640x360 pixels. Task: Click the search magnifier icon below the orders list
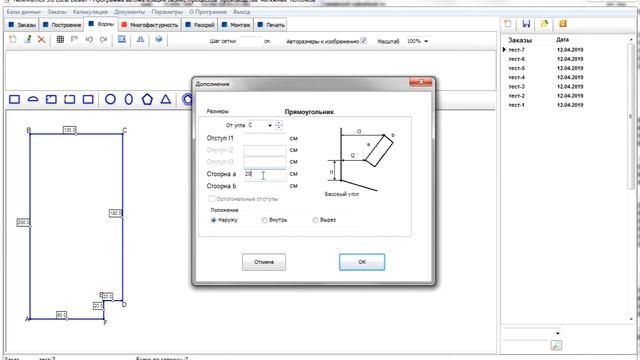[556, 346]
